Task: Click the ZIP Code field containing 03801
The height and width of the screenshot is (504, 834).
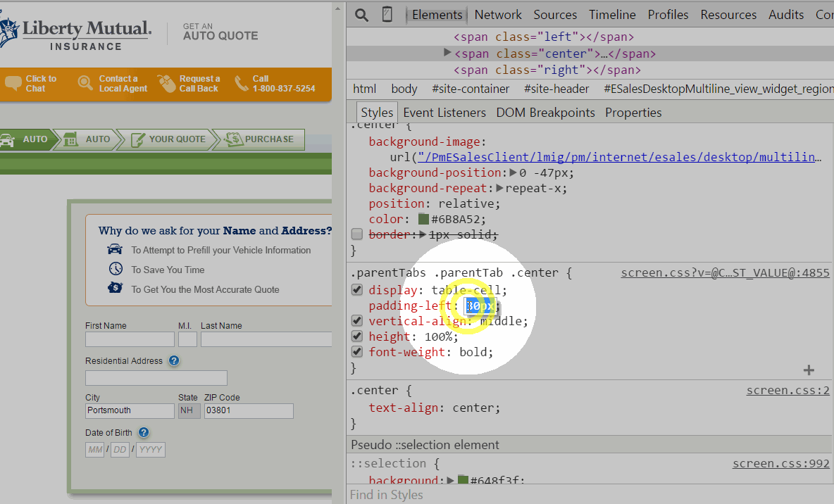Action: (249, 411)
